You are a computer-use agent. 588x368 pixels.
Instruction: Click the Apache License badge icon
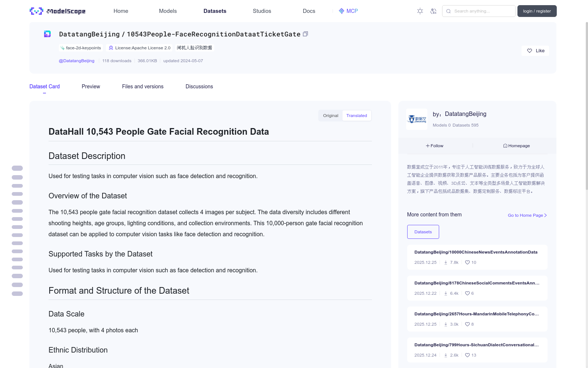(111, 48)
